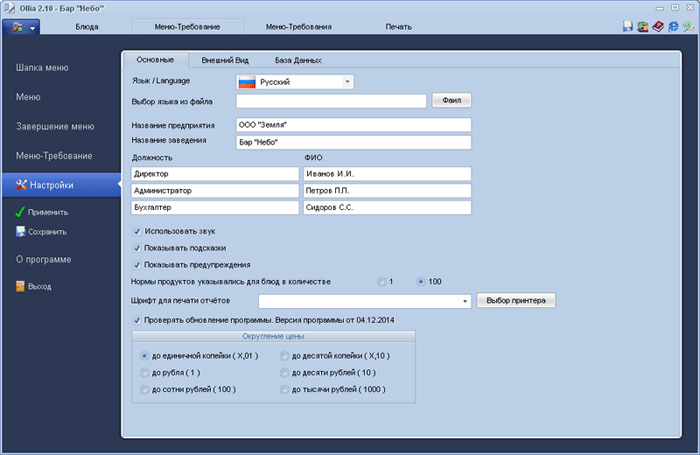The image size is (700, 455).
Task: Expand the Шрифт для печати отчётов dropdown
Action: tap(465, 301)
